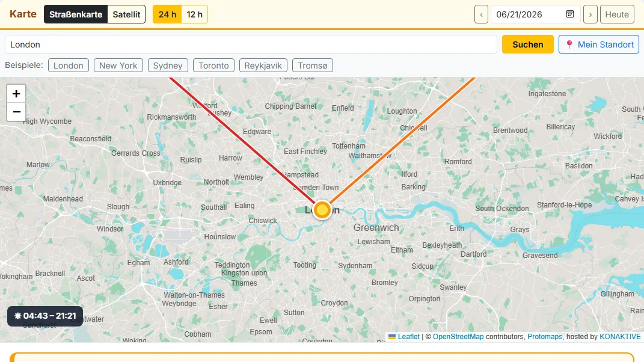644x362 pixels.
Task: Click the Wembley label on the map
Action: pos(248,177)
